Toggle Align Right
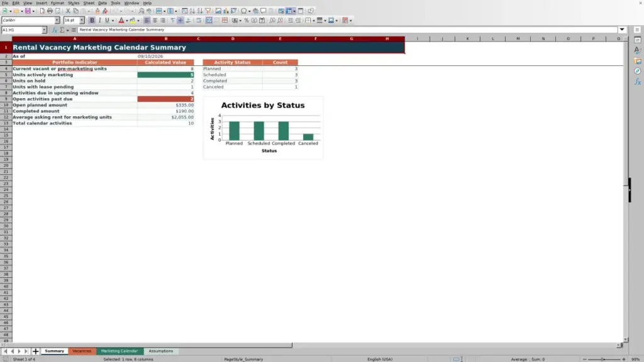The width and height of the screenshot is (644, 362). [163, 20]
